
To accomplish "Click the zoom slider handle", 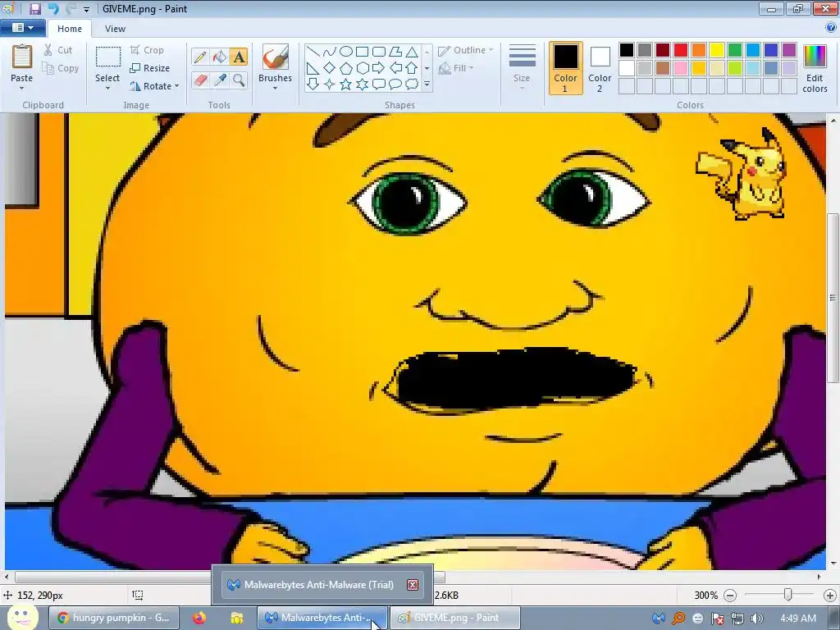I will click(x=787, y=595).
